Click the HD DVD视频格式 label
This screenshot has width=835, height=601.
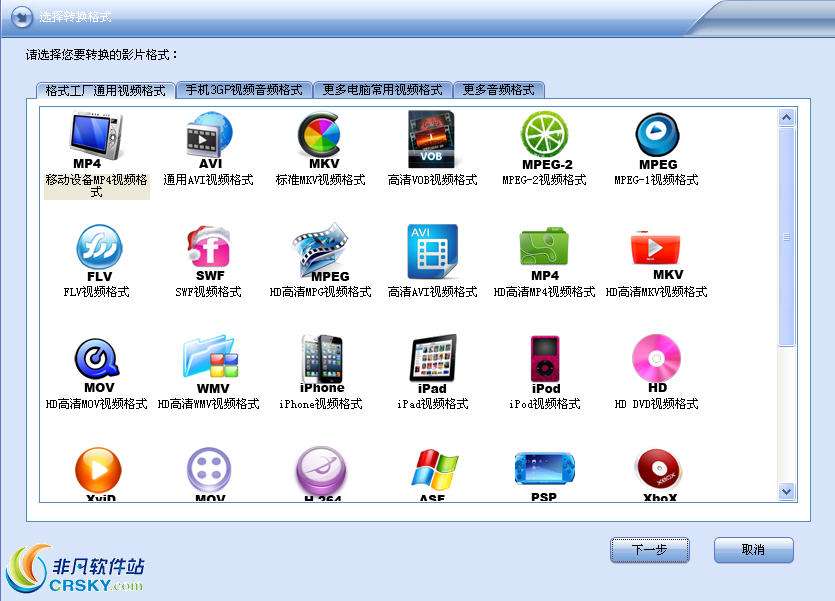pos(656,404)
